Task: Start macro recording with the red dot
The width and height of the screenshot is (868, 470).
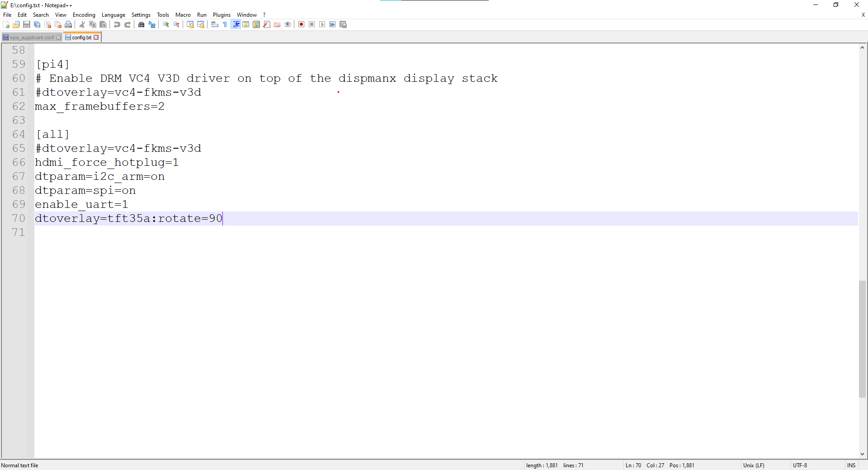Action: (302, 24)
